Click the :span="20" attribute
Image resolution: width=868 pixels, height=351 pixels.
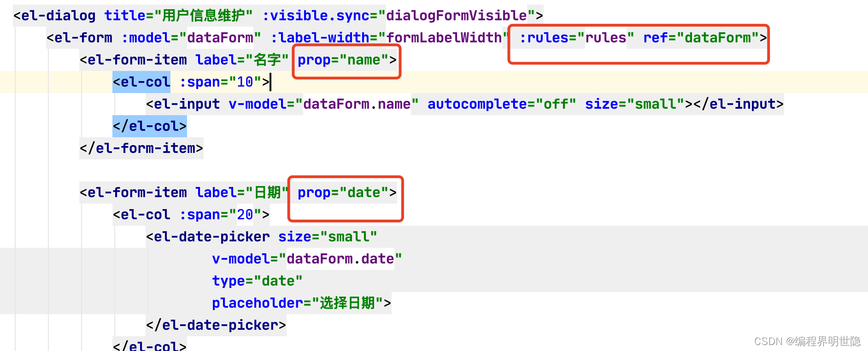(220, 215)
